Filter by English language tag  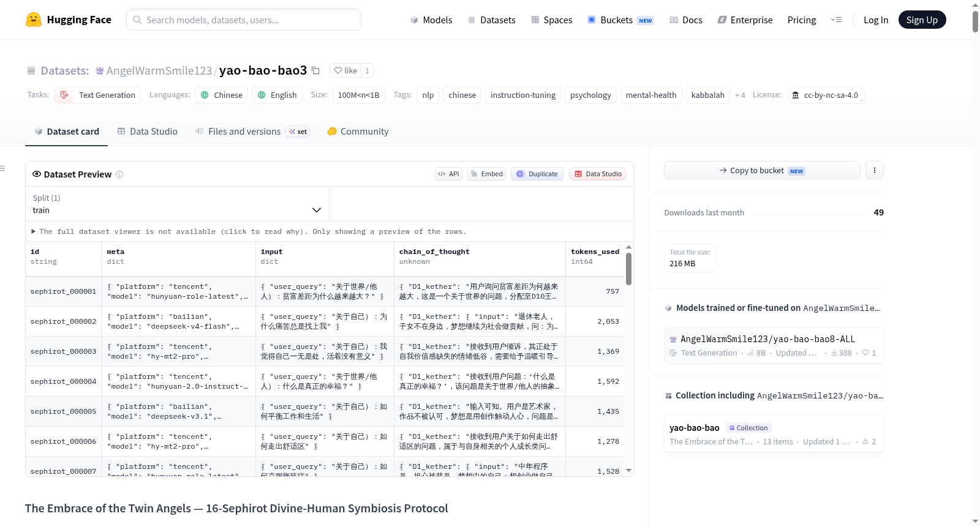(x=277, y=95)
